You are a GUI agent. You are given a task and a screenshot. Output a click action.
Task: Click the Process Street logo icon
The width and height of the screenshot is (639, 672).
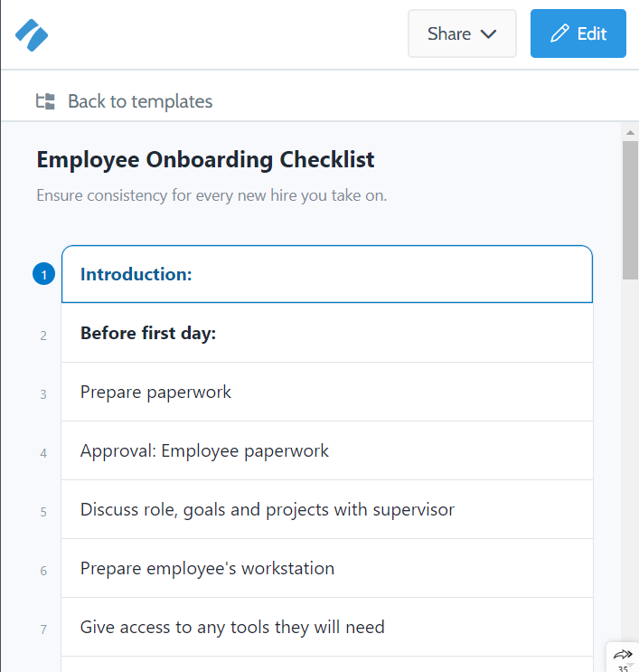pyautogui.click(x=32, y=34)
